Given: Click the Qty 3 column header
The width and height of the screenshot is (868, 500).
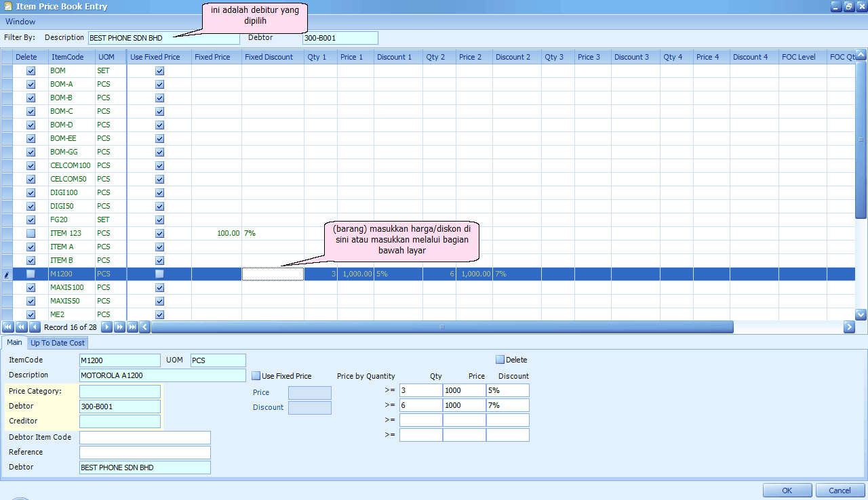Looking at the screenshot, I should coord(558,57).
